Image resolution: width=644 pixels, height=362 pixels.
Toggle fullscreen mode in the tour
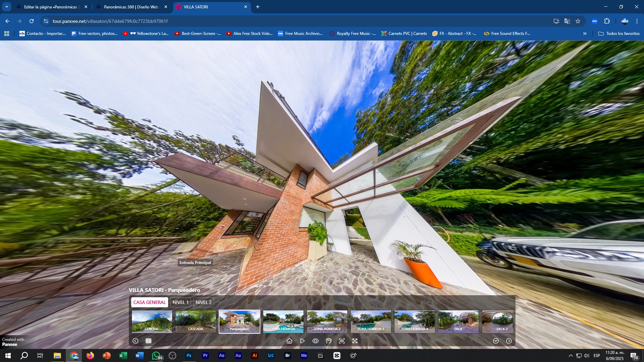coord(355,341)
